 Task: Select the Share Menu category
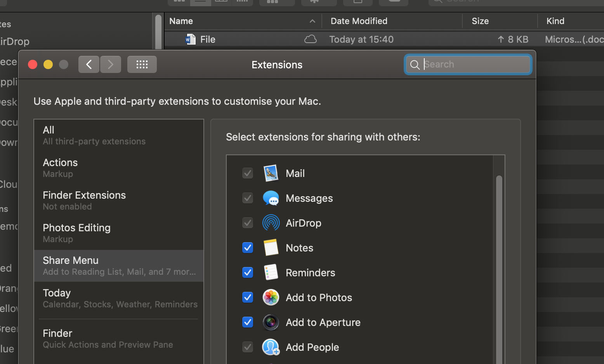click(x=119, y=266)
